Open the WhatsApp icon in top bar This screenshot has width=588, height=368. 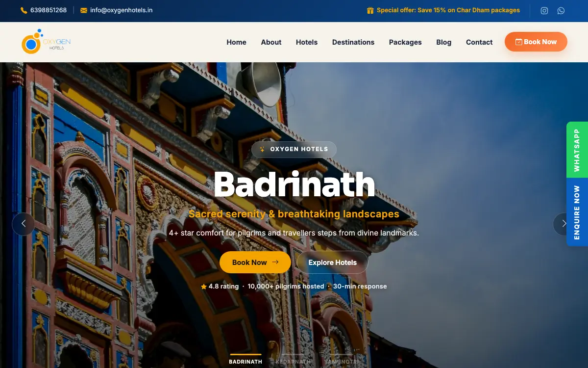[561, 10]
